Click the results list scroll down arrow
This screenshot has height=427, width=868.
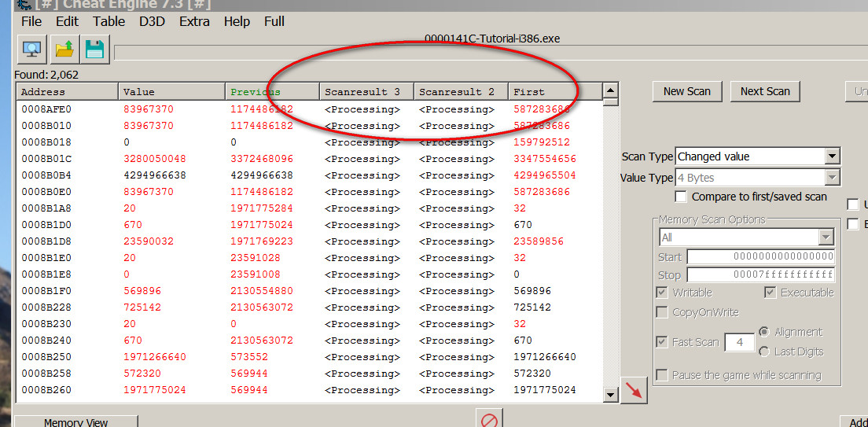[610, 394]
